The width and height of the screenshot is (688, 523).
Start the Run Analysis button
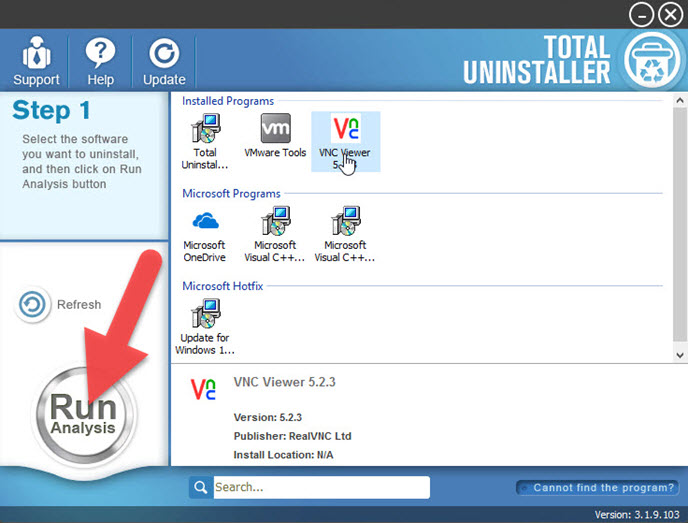83,415
